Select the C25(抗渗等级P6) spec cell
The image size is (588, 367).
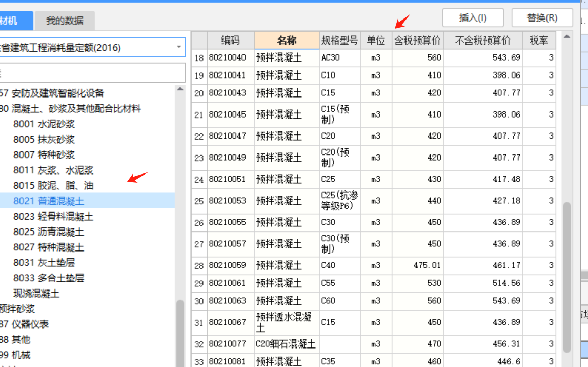pos(340,201)
